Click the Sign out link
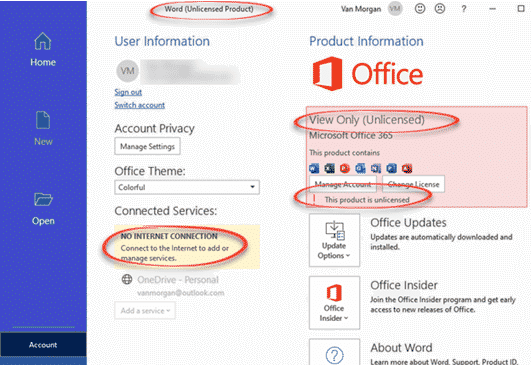Screen dimensions: 532x366 tap(128, 92)
